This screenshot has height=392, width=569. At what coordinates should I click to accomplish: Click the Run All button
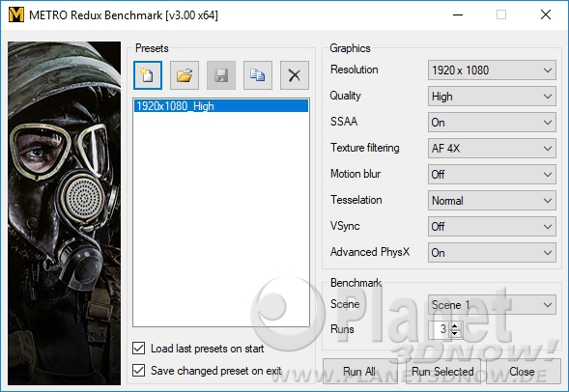(x=359, y=372)
